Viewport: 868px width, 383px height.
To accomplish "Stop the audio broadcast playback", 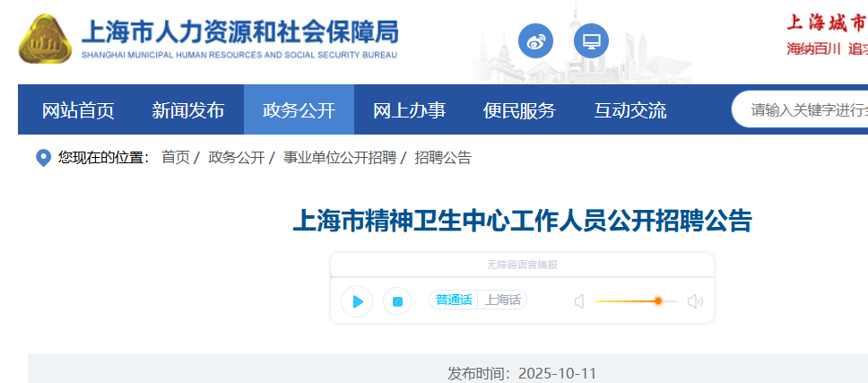I will click(397, 301).
